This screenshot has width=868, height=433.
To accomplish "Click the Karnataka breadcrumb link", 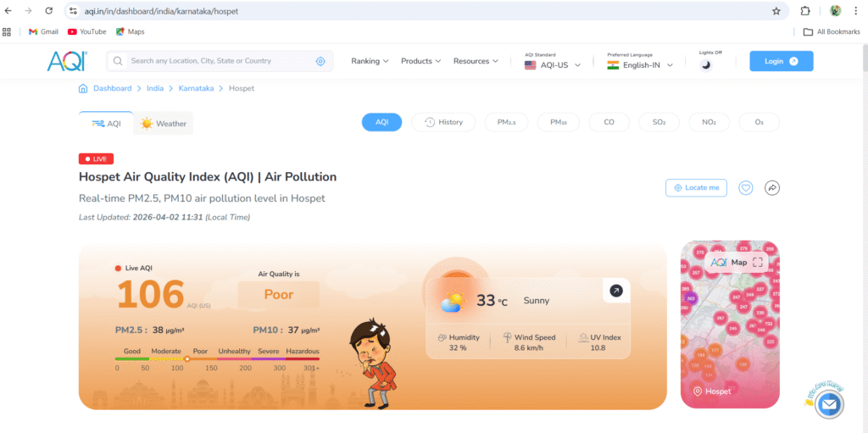I will (195, 88).
